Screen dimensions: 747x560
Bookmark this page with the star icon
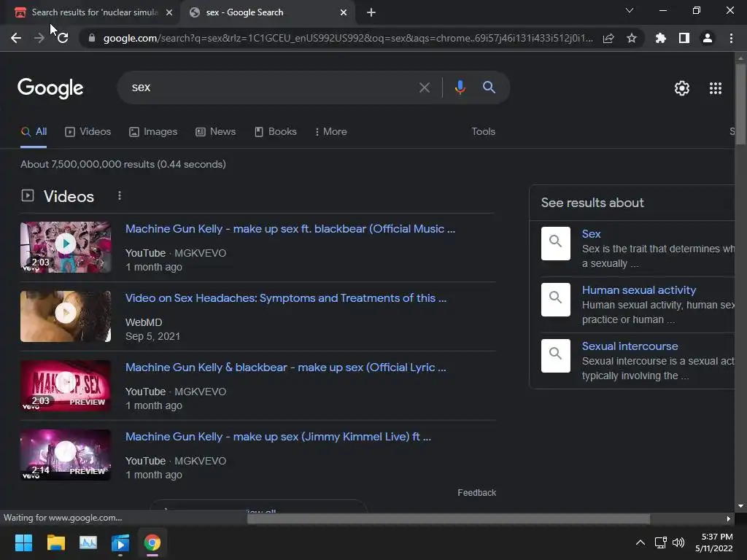click(632, 38)
